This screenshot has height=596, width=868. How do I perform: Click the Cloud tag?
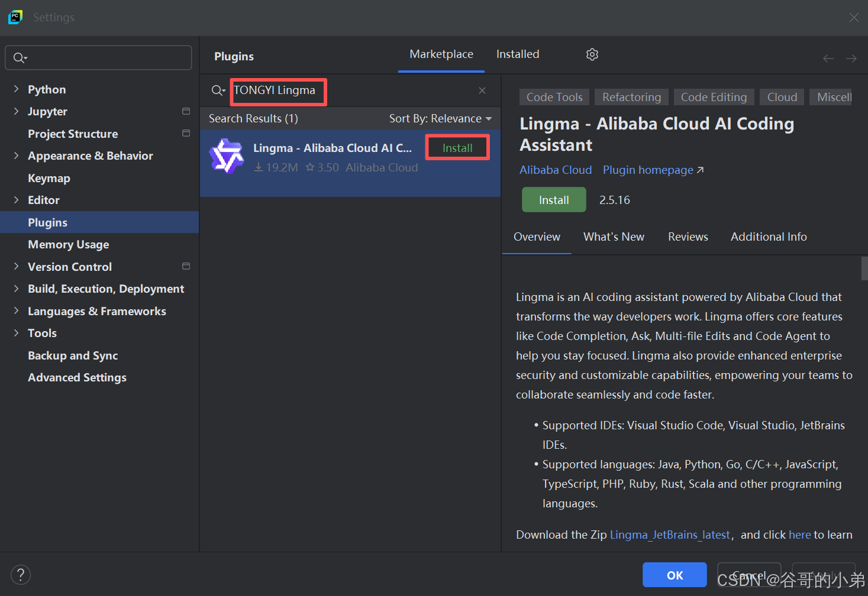(x=782, y=97)
